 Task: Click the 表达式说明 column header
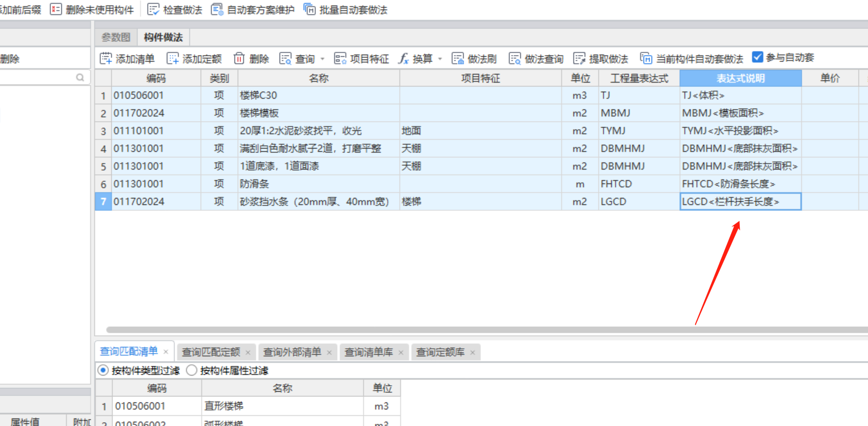click(x=740, y=78)
